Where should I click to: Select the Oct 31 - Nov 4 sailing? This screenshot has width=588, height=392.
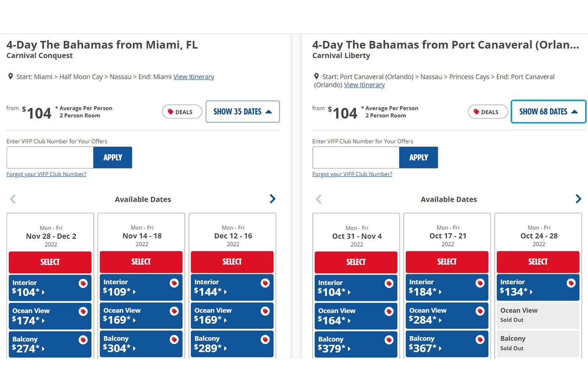356,262
